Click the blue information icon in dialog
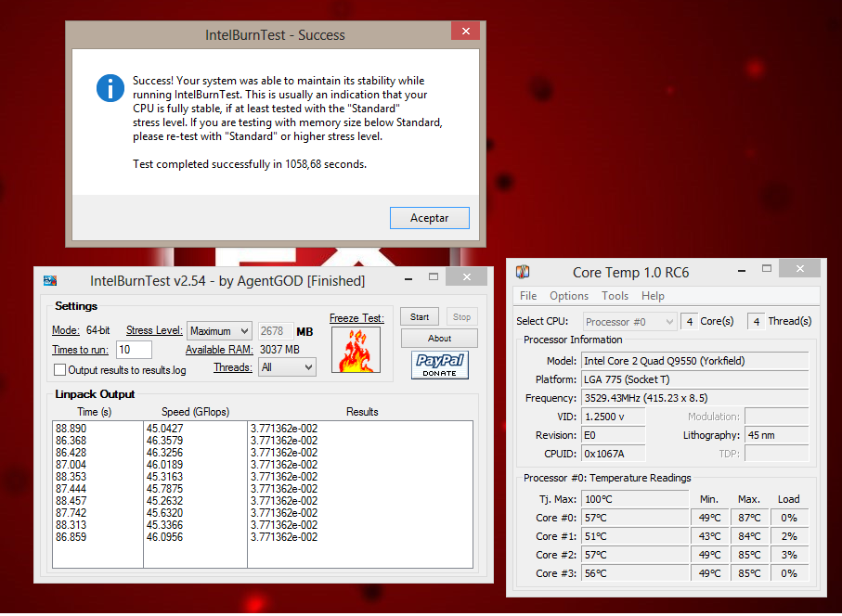This screenshot has height=616, width=842. pos(110,88)
